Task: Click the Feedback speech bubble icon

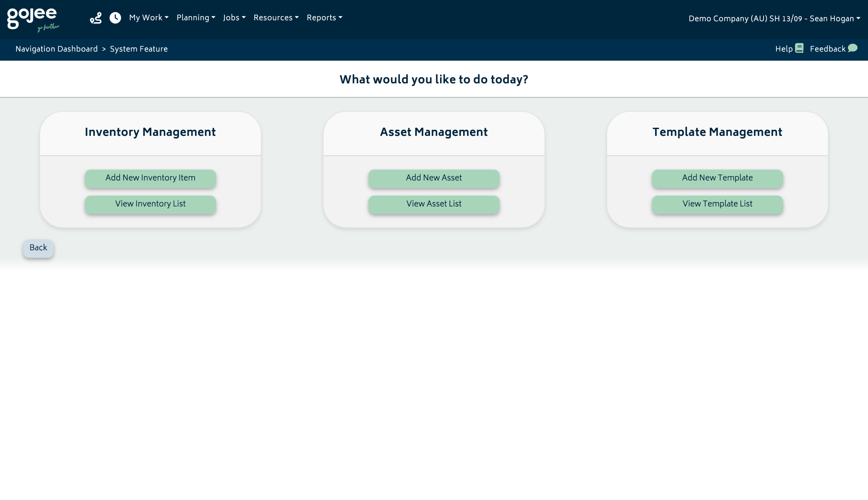Action: pos(852,48)
